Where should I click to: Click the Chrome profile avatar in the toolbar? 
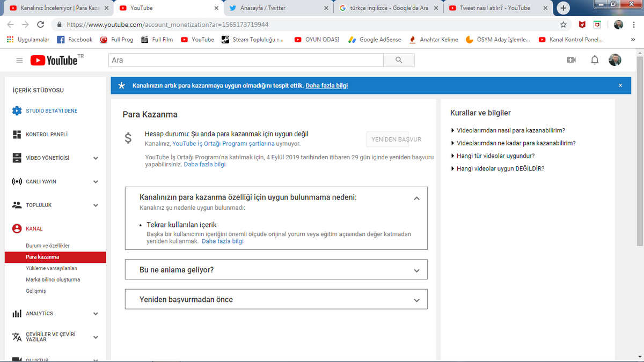point(619,25)
